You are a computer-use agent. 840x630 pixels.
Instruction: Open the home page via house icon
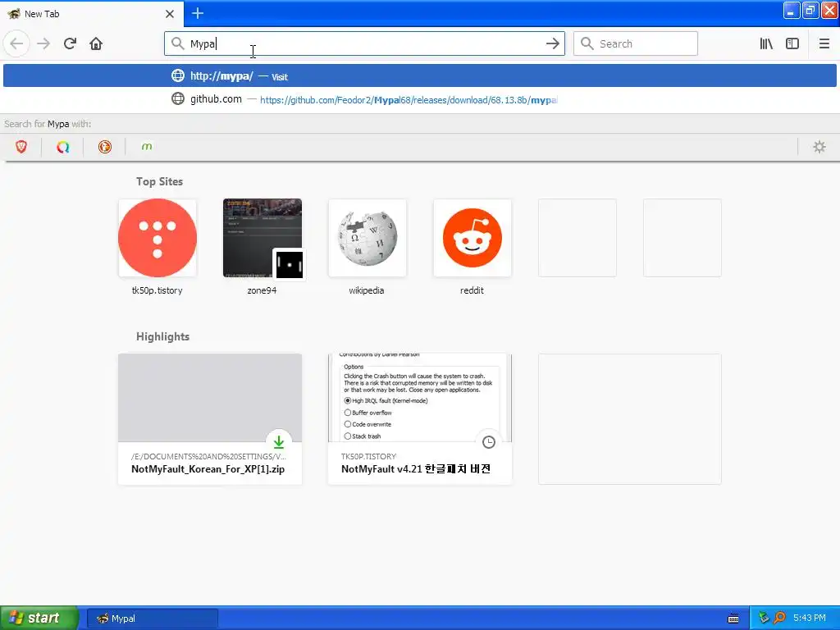click(96, 43)
